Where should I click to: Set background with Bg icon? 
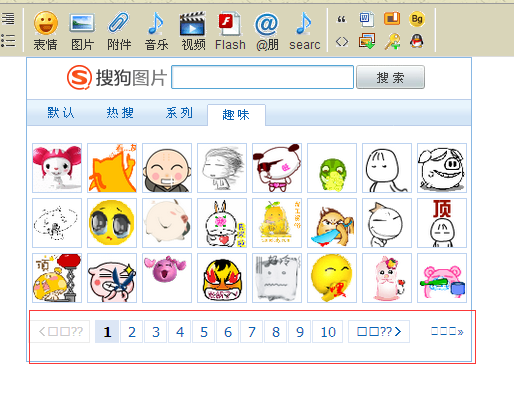(x=417, y=19)
